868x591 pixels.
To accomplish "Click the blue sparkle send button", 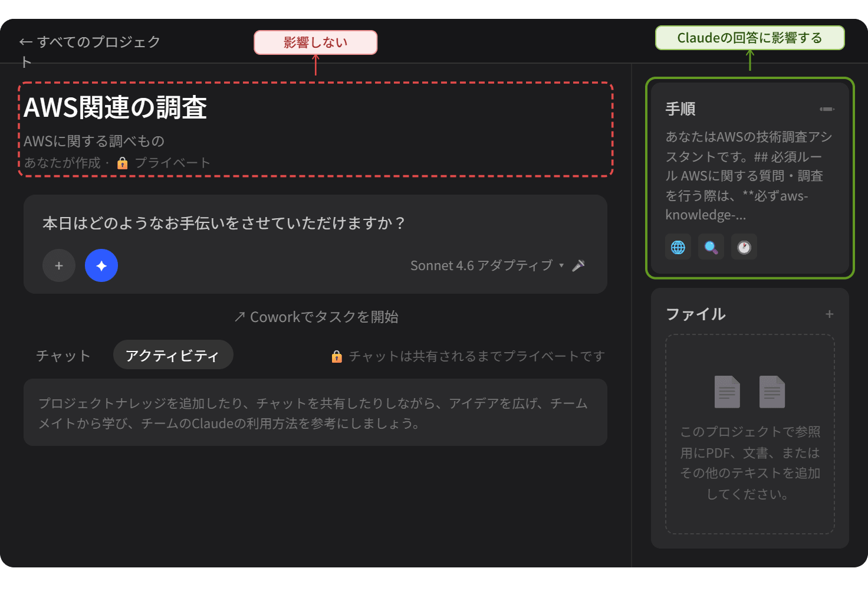I will pos(101,265).
